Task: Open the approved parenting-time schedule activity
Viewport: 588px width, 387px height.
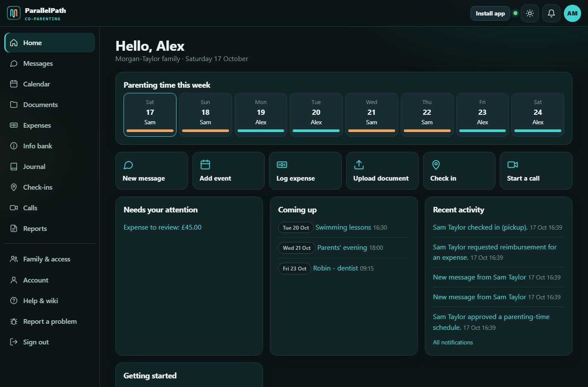Action: coord(491,322)
